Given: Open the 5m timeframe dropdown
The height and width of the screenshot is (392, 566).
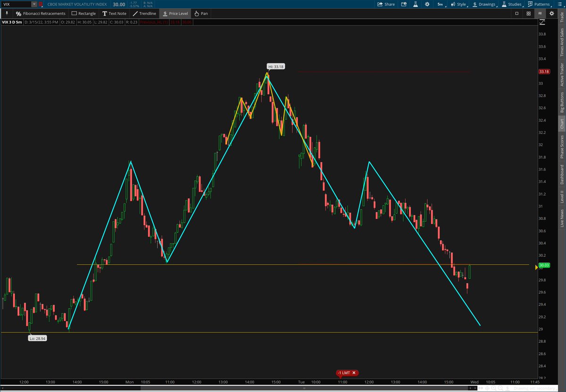Looking at the screenshot, I should pyautogui.click(x=442, y=4).
